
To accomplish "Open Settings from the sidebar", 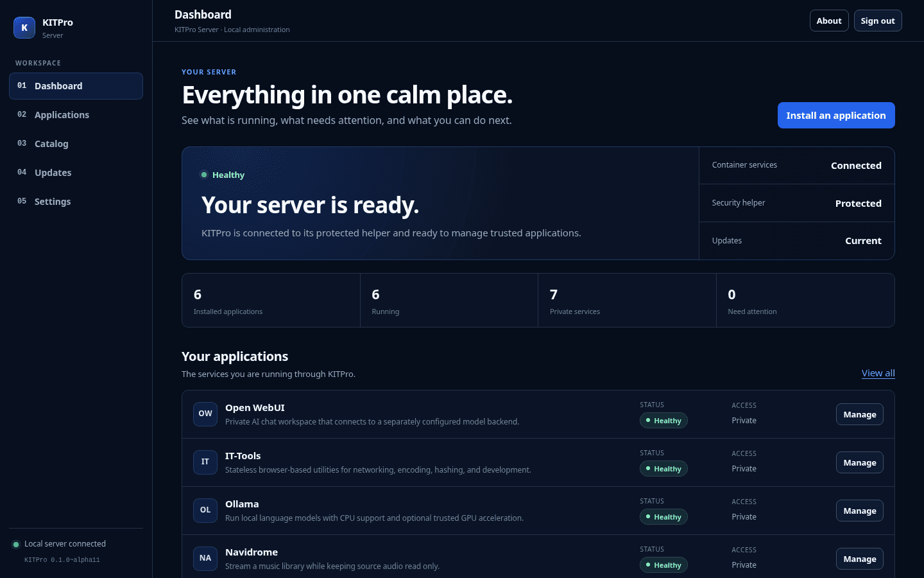I will point(76,202).
